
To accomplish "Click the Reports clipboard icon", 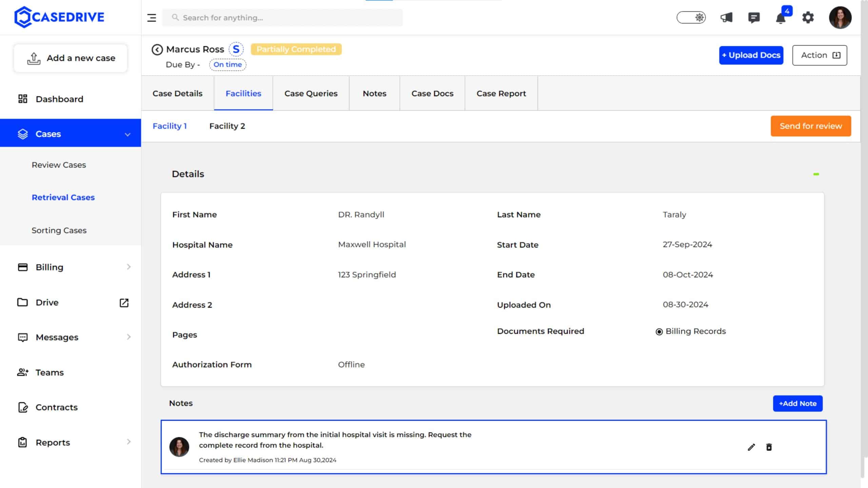I will tap(22, 442).
